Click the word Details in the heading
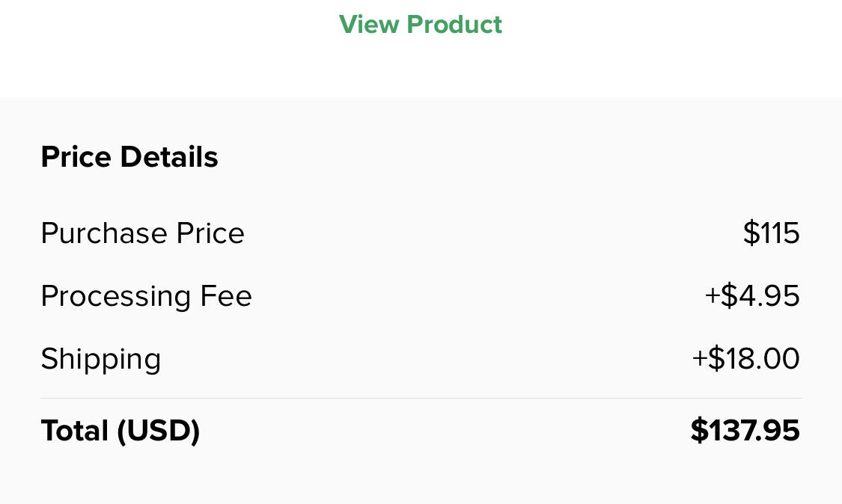This screenshot has width=842, height=504. [x=169, y=157]
